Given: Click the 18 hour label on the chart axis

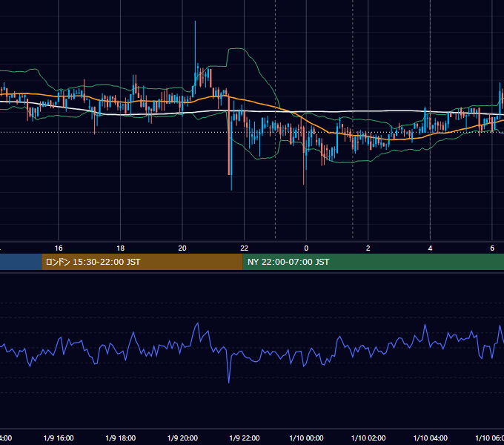Looking at the screenshot, I should click(121, 248).
